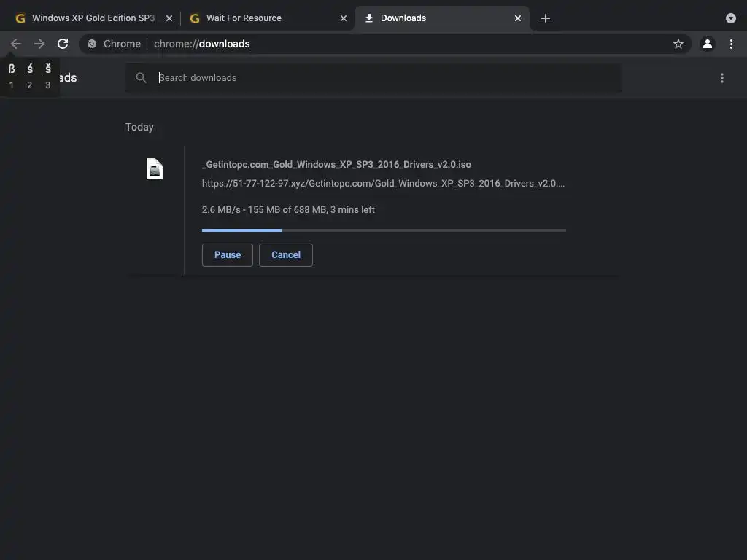The width and height of the screenshot is (747, 560).
Task: Pause the ISO download
Action: click(228, 254)
